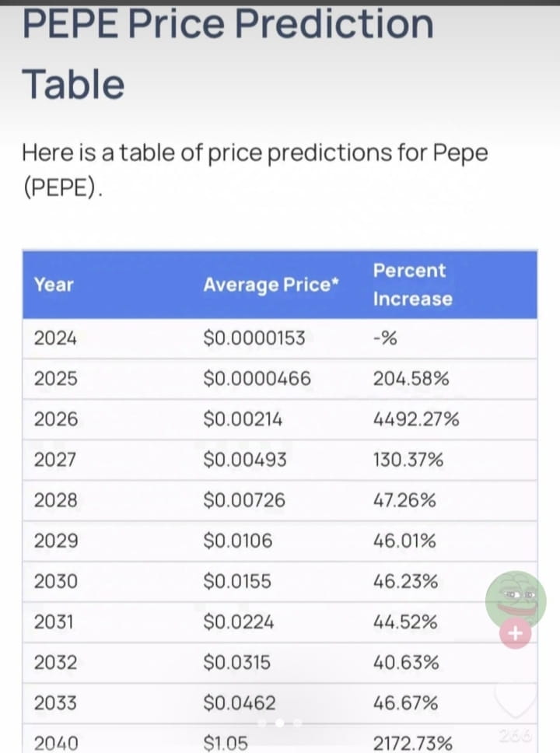Select the 2024 year row cell

54,338
